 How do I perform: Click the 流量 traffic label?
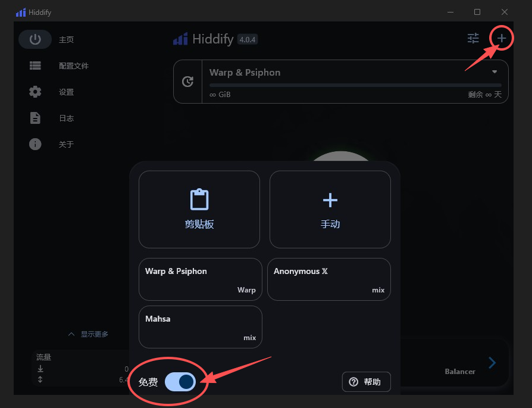[43, 357]
